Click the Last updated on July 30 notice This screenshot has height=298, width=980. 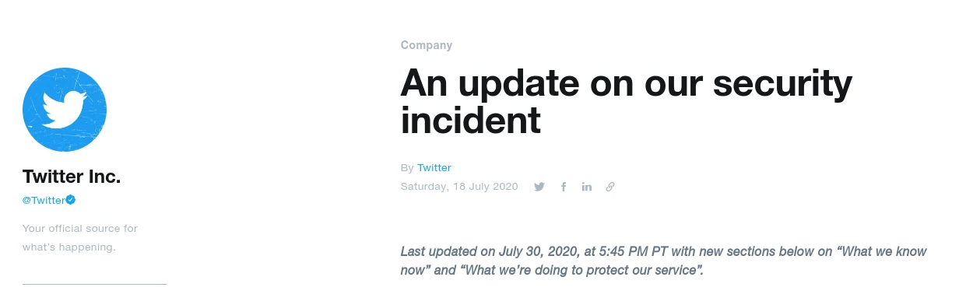click(x=664, y=261)
